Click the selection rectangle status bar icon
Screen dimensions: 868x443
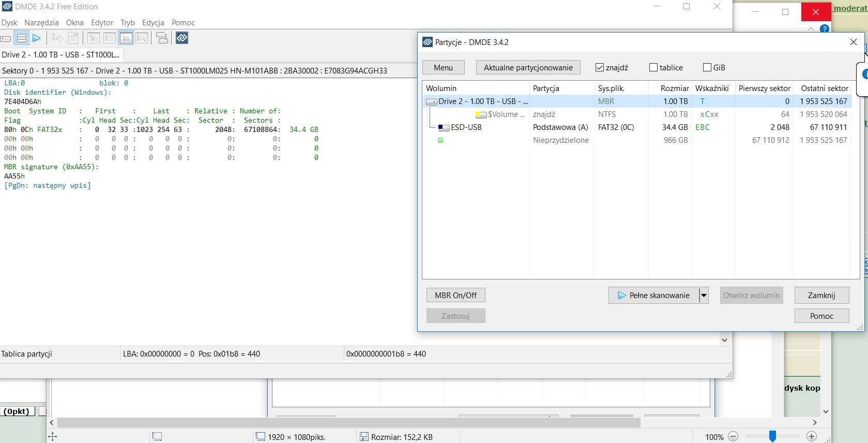point(157,437)
